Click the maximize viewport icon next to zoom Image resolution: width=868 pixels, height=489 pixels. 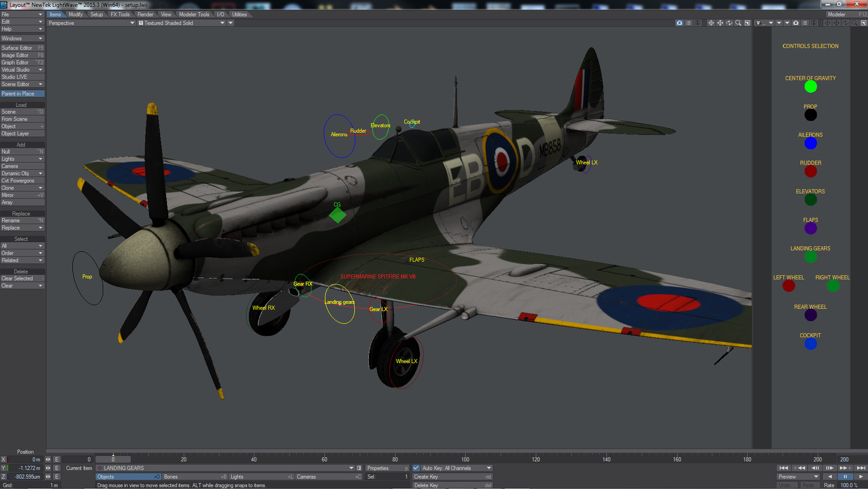click(x=748, y=23)
